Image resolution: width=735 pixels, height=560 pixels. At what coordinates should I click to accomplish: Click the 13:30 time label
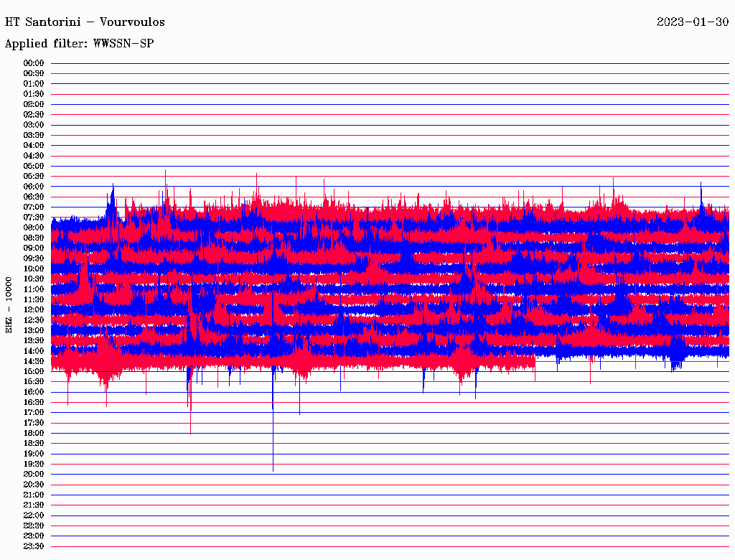pyautogui.click(x=34, y=340)
